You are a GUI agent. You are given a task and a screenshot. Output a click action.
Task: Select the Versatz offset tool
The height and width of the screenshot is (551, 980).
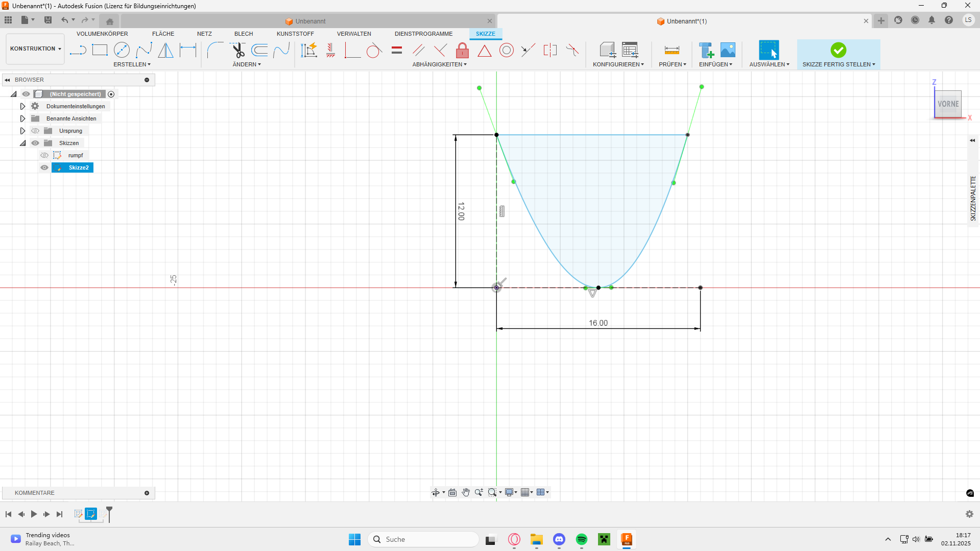tap(259, 50)
